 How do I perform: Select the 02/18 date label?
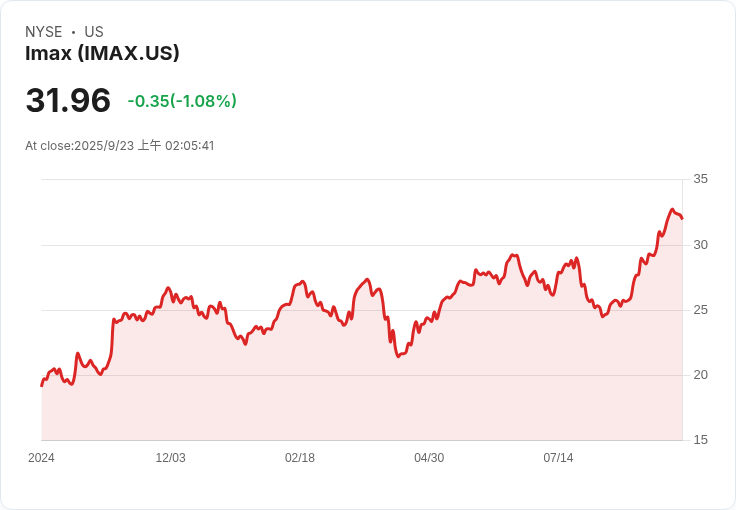coord(300,457)
